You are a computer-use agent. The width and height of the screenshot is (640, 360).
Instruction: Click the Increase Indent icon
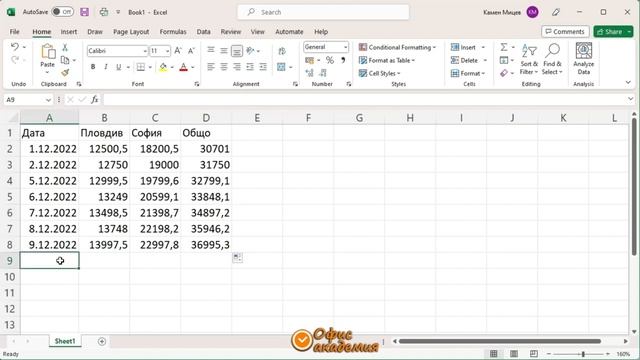(x=263, y=67)
